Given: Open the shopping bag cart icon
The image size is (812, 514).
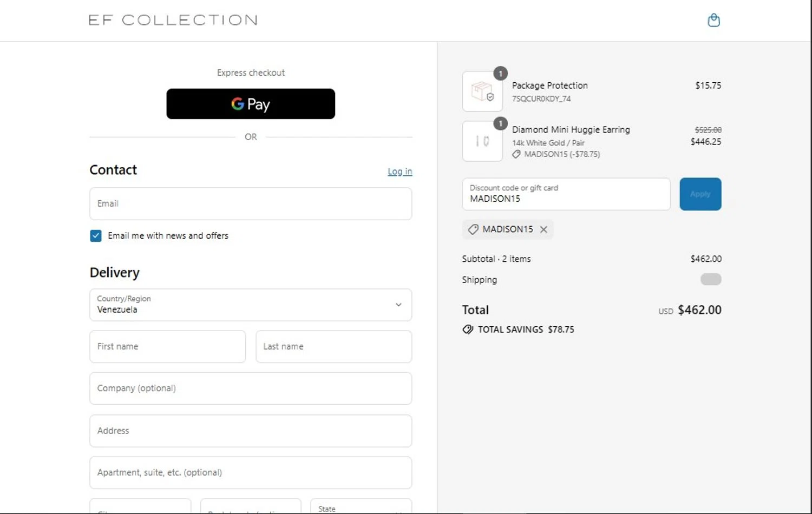Looking at the screenshot, I should pos(713,20).
